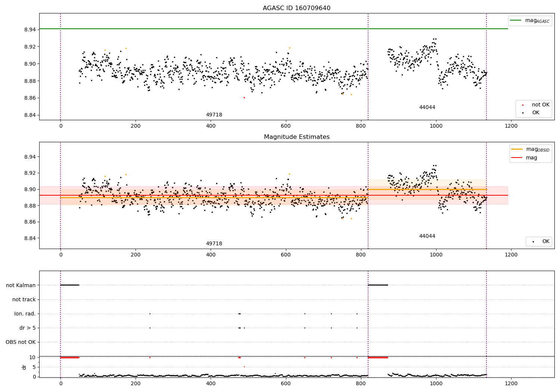This screenshot has width=560, height=392.
Task: Click the '49718' annotation in the Magnitude Estimates plot
Action: tap(214, 244)
